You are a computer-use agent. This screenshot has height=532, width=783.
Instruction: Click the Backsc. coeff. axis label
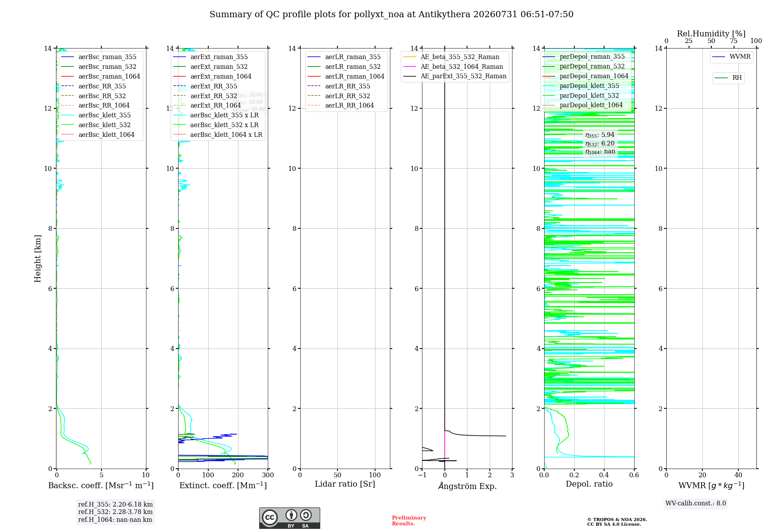point(101,485)
